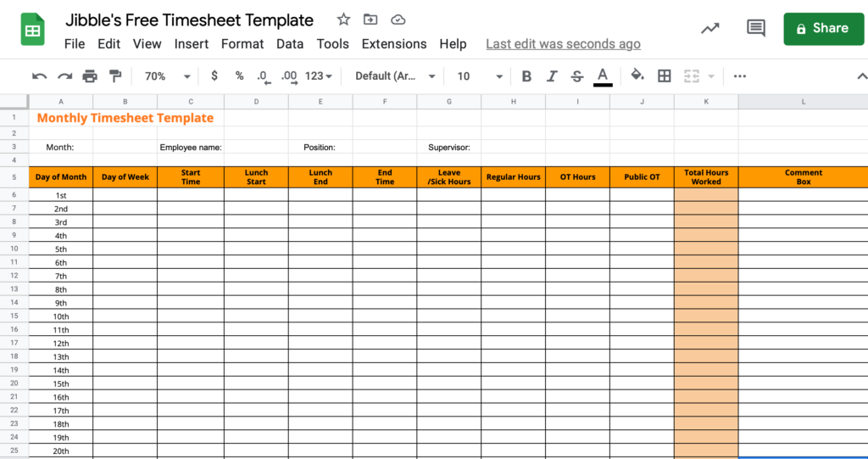
Task: Select the 'Regular Hours' header cell
Action: [x=513, y=177]
